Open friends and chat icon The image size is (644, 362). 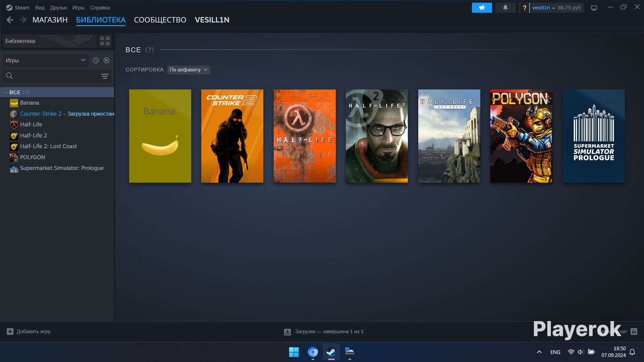point(634,331)
